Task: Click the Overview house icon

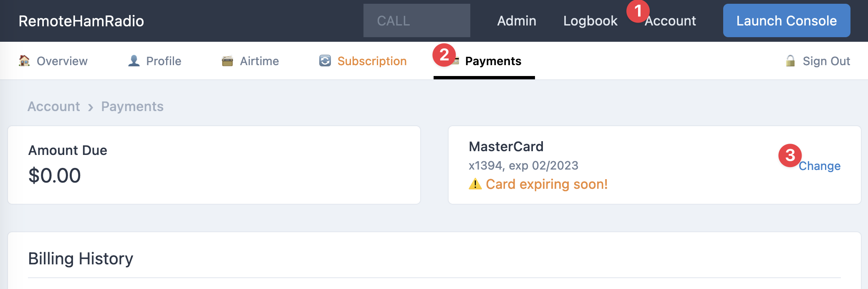Action: tap(24, 61)
